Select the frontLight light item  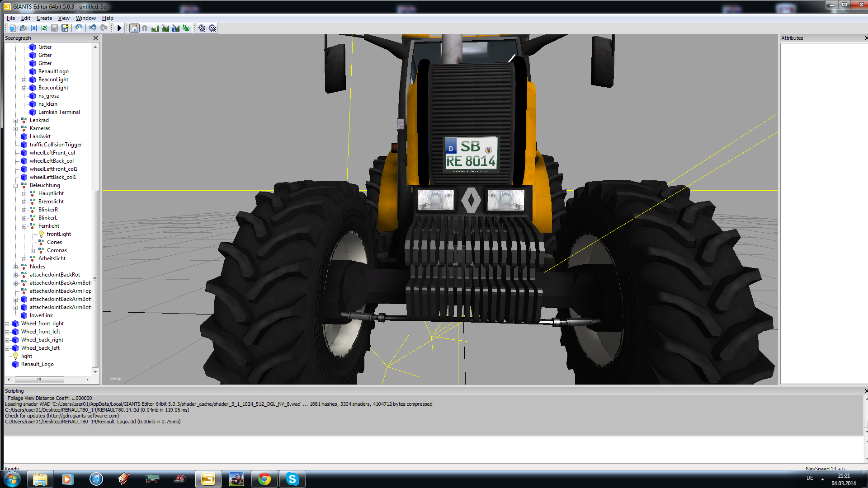click(x=59, y=234)
